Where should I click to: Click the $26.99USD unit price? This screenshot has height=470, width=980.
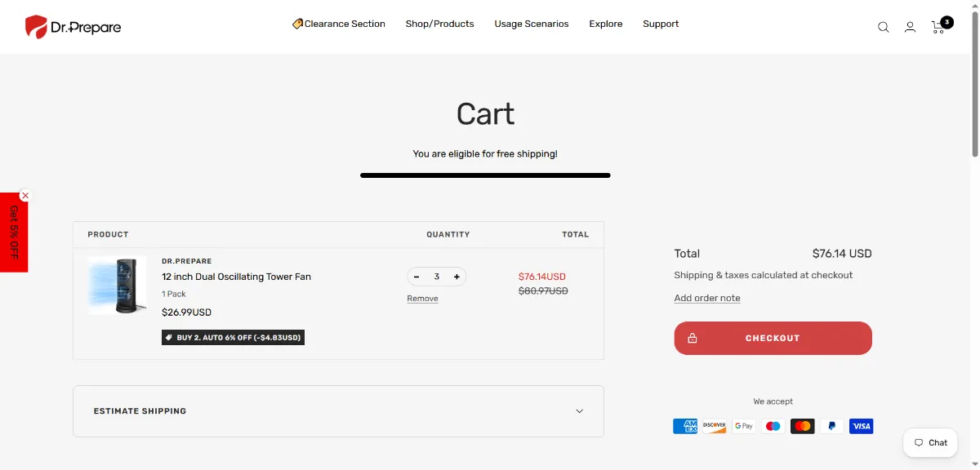tap(186, 313)
